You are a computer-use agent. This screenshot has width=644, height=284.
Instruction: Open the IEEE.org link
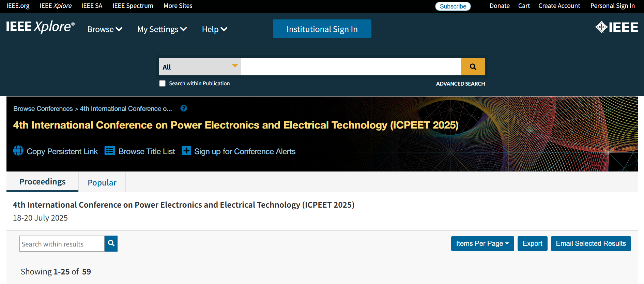18,6
